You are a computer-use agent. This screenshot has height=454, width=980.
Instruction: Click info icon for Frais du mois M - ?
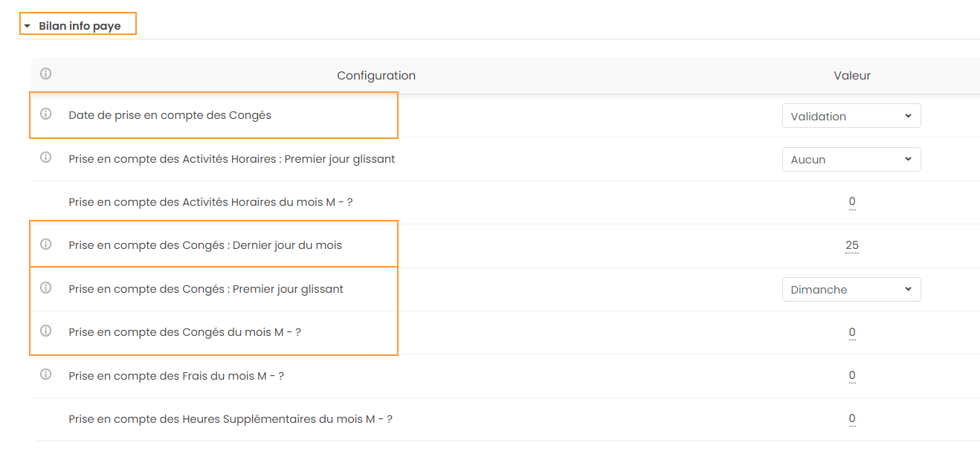pyautogui.click(x=45, y=374)
